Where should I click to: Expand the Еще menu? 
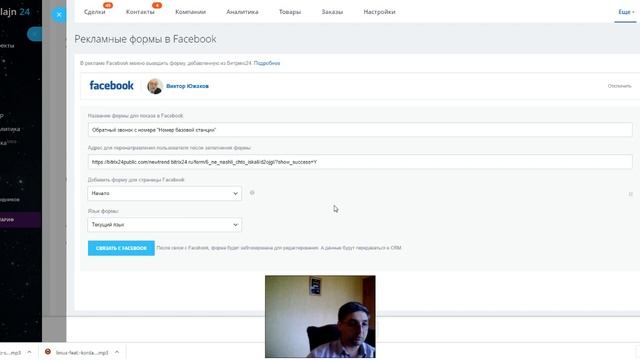coord(626,12)
